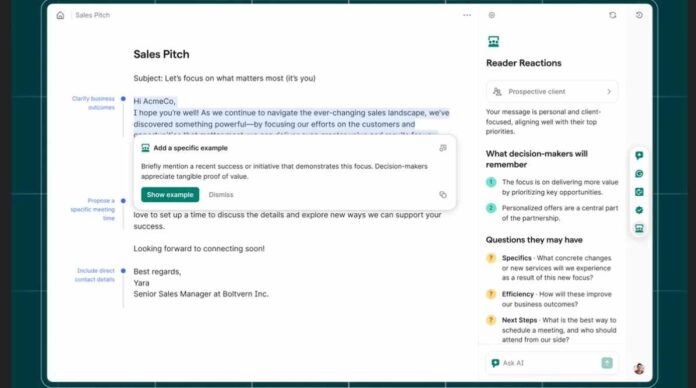
Task: Click the 'Reader Reactions' panel title
Action: 523,63
